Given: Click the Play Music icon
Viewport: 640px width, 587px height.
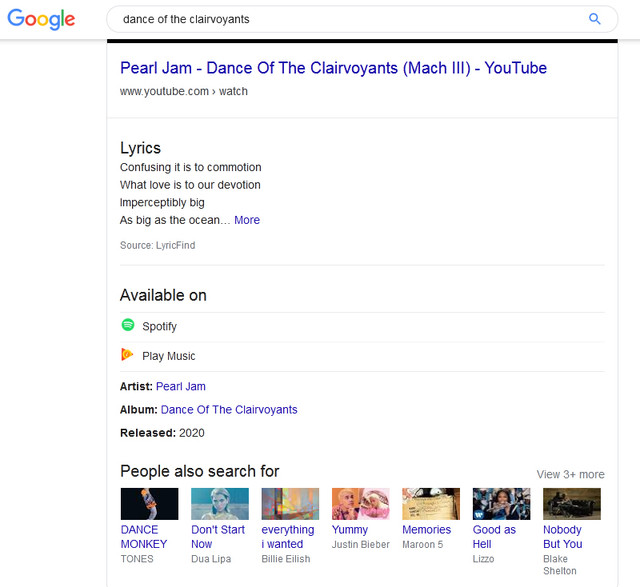Looking at the screenshot, I should (x=127, y=354).
